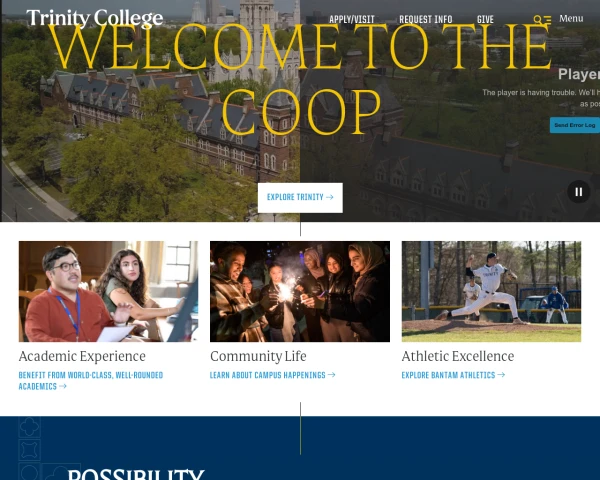Open the search and menu icon
The width and height of the screenshot is (600, 480).
click(x=542, y=20)
